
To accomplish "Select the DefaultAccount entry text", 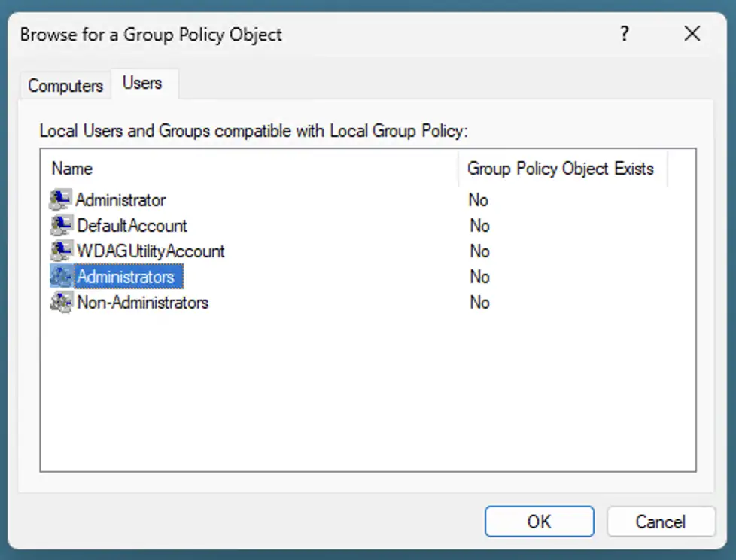I will tap(132, 226).
